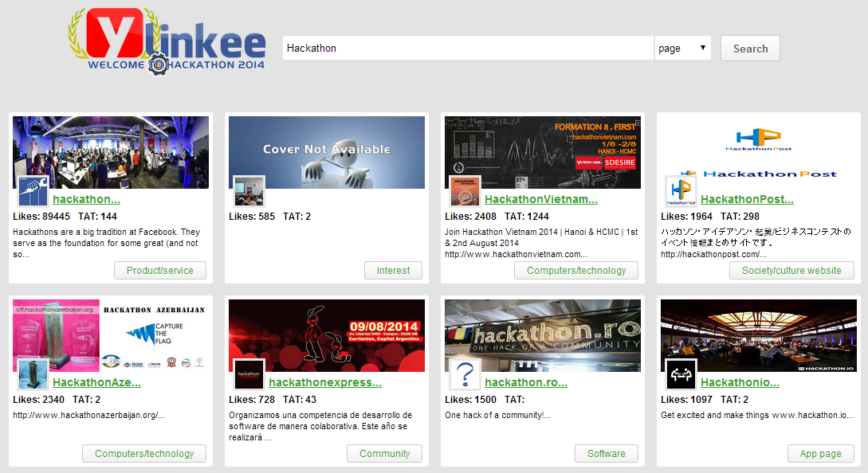Viewport: 868px width, 473px height.
Task: Open the hackathon.ro banner cover image
Action: [x=543, y=335]
